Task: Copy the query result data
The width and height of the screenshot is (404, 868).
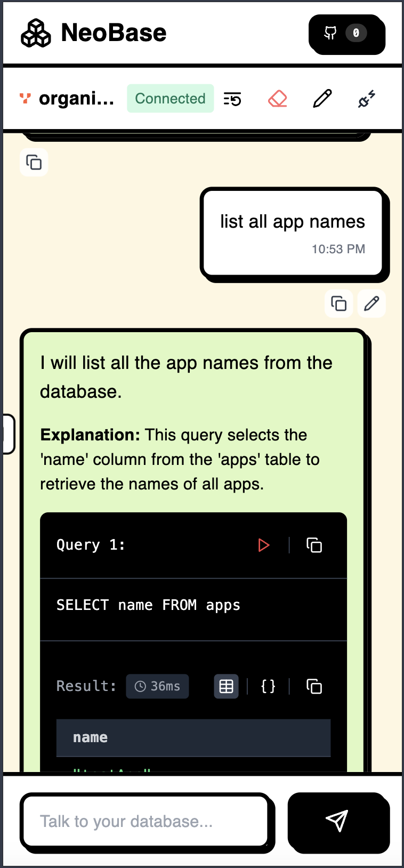Action: click(x=314, y=686)
